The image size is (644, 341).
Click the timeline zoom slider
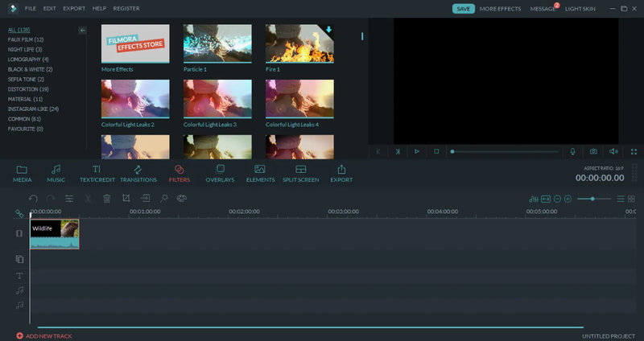(593, 199)
